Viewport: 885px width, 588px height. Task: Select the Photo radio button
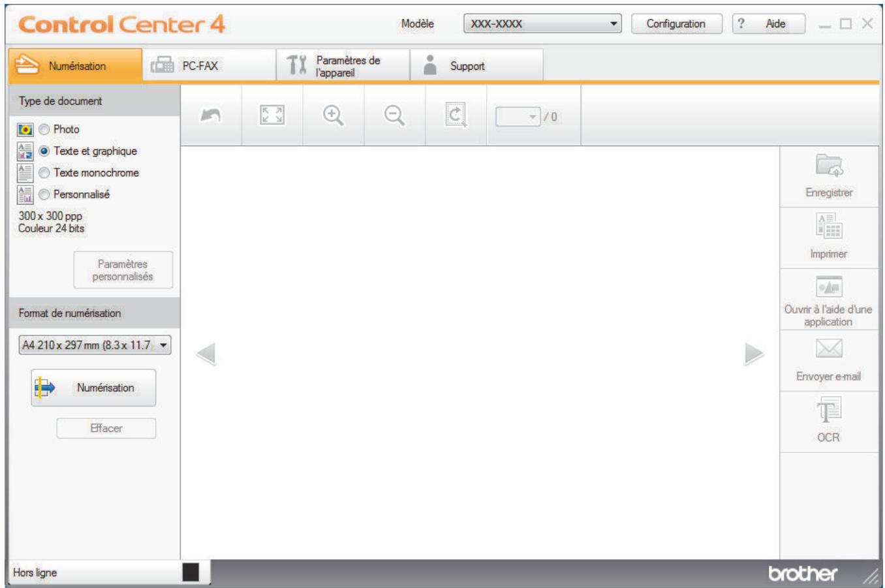pyautogui.click(x=44, y=129)
